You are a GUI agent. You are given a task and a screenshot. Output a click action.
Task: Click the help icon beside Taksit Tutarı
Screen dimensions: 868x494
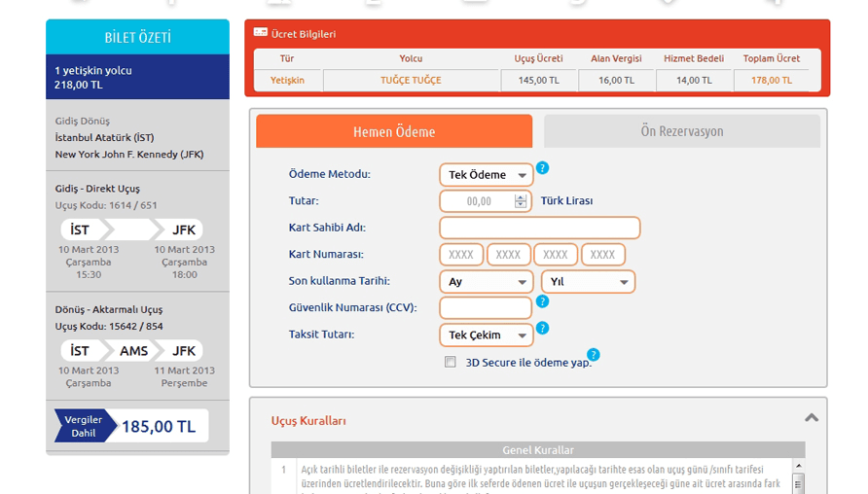pyautogui.click(x=542, y=328)
